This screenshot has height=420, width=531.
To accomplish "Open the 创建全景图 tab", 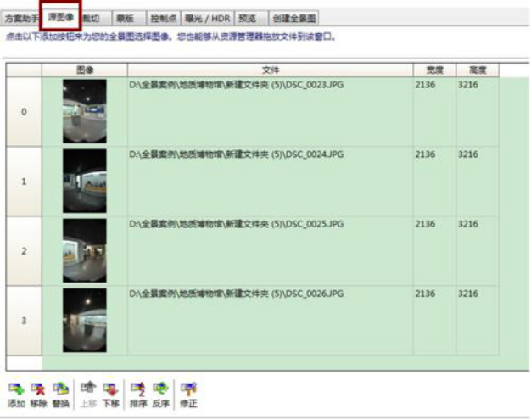I will (x=294, y=17).
